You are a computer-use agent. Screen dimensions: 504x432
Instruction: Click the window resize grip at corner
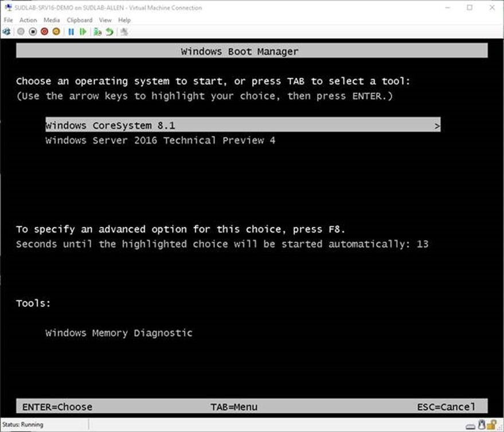[x=500, y=428]
